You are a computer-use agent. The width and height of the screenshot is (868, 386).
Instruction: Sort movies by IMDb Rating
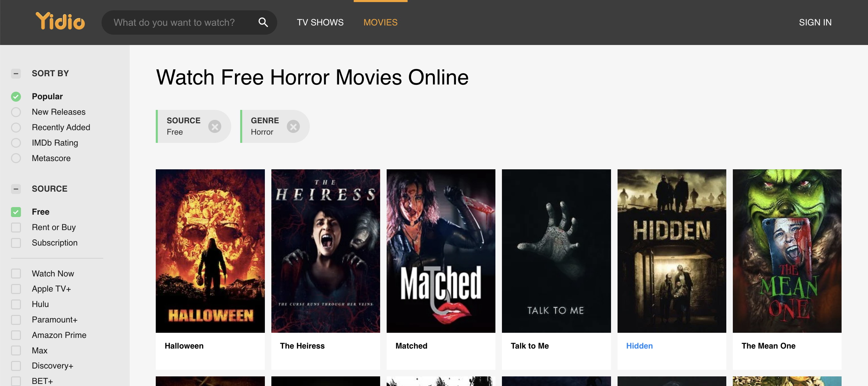click(x=16, y=143)
